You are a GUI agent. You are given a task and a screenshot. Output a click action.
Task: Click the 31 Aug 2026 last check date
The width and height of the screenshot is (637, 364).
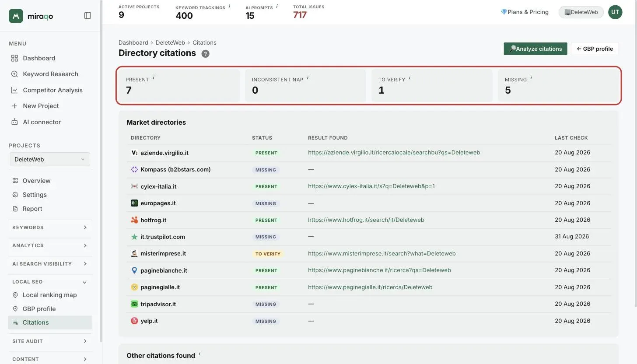(572, 237)
